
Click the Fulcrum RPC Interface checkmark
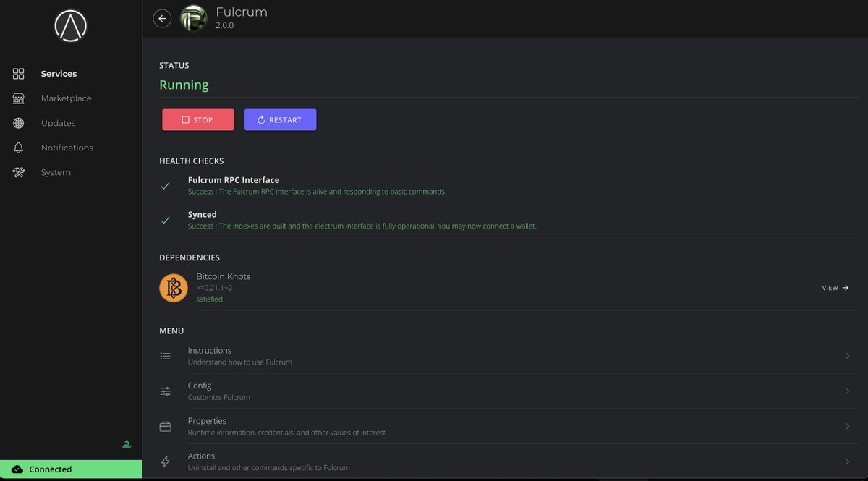pos(166,186)
